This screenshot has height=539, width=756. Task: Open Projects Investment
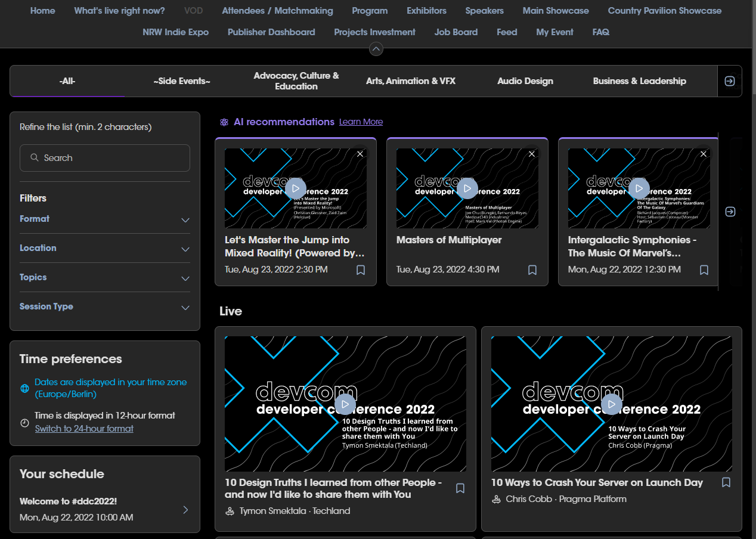click(375, 32)
